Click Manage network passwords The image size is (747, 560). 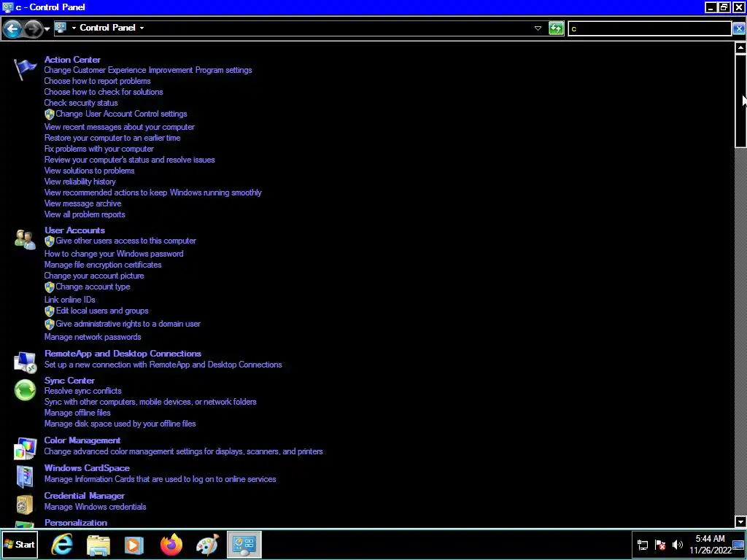(93, 337)
